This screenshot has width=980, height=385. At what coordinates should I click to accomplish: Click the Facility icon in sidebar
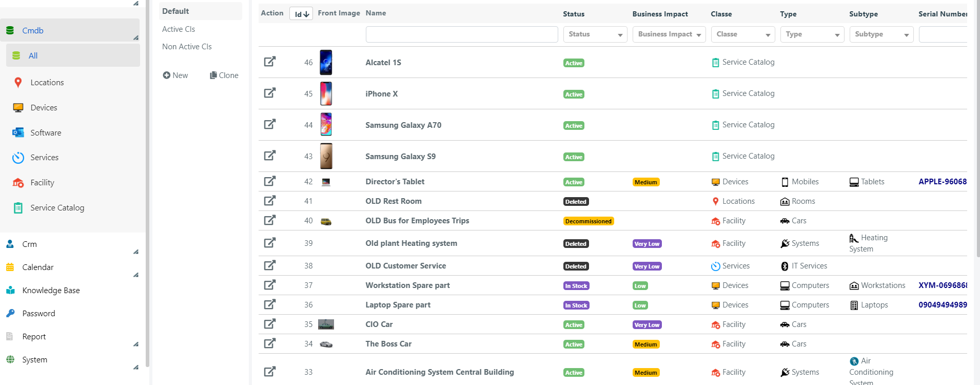[x=18, y=183]
